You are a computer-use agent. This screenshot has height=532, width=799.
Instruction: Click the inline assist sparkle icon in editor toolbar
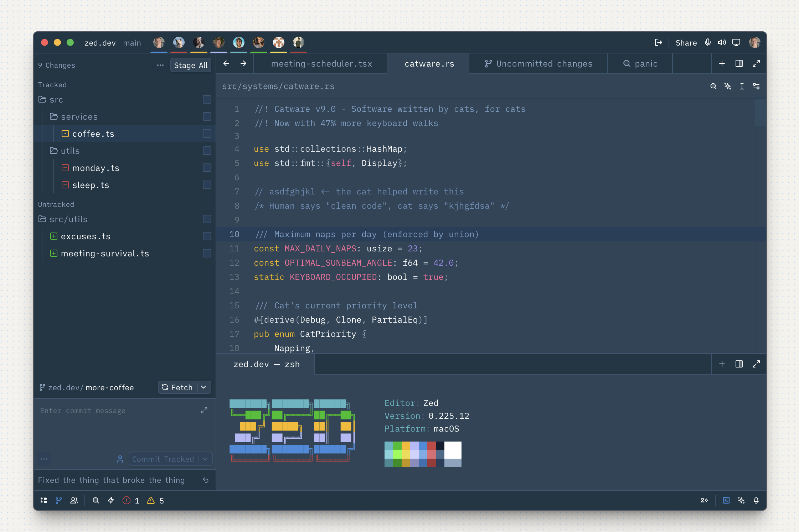tap(728, 86)
